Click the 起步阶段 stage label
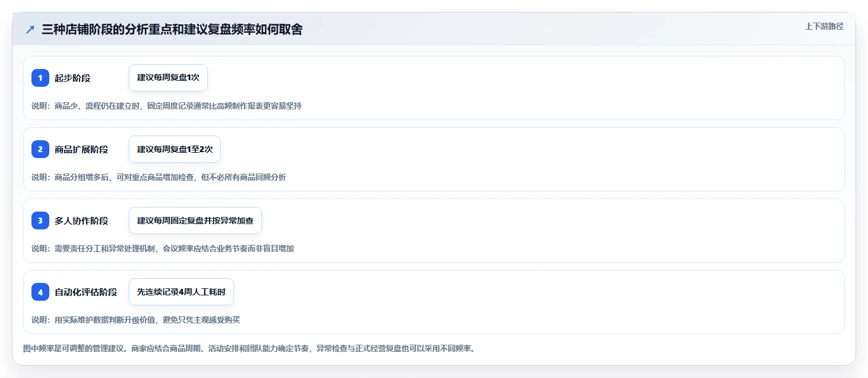Image resolution: width=868 pixels, height=378 pixels. 72,78
